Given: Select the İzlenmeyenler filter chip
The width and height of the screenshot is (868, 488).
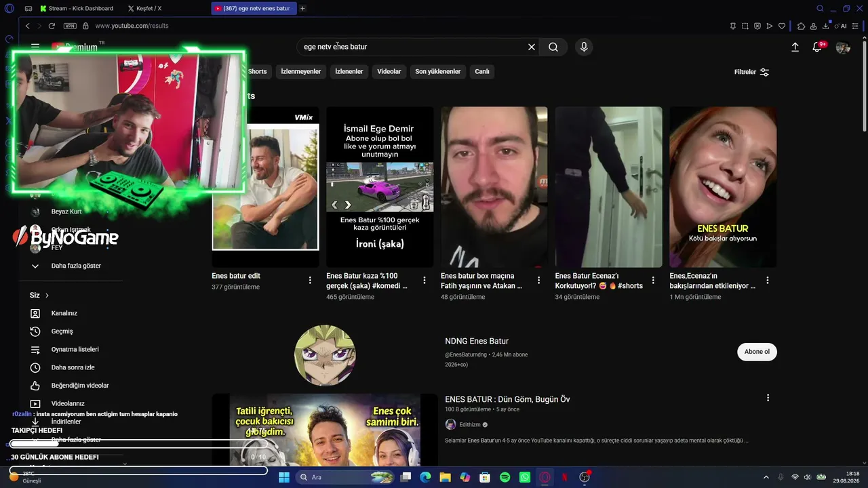Looking at the screenshot, I should tap(301, 71).
